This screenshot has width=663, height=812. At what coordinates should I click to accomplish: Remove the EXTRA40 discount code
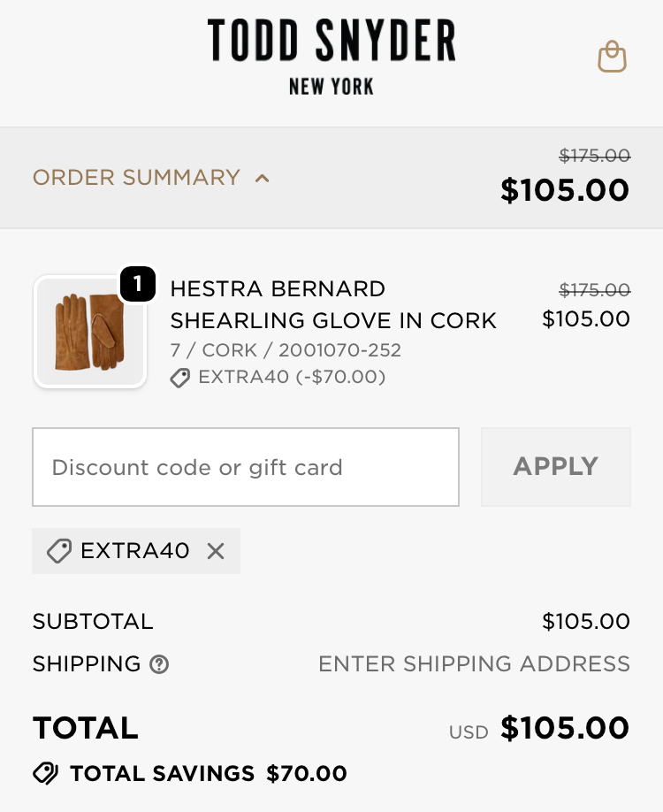(216, 551)
